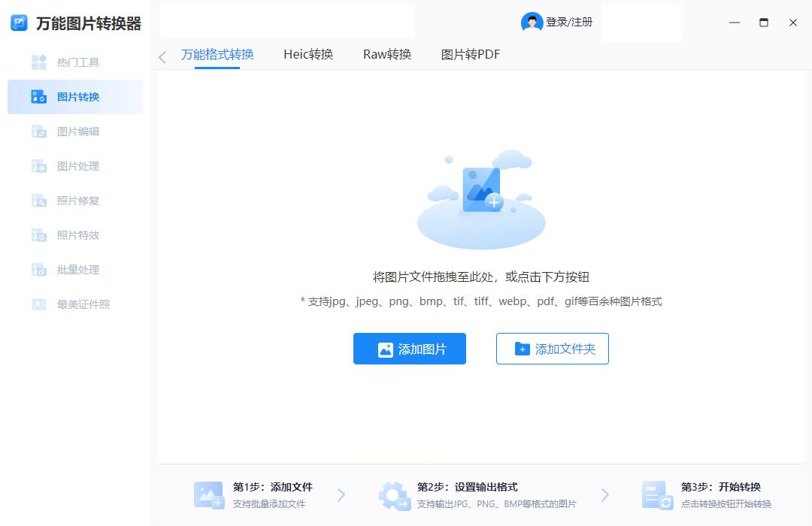812x526 pixels.
Task: Click the 照片修复 sidebar icon
Action: (x=39, y=201)
